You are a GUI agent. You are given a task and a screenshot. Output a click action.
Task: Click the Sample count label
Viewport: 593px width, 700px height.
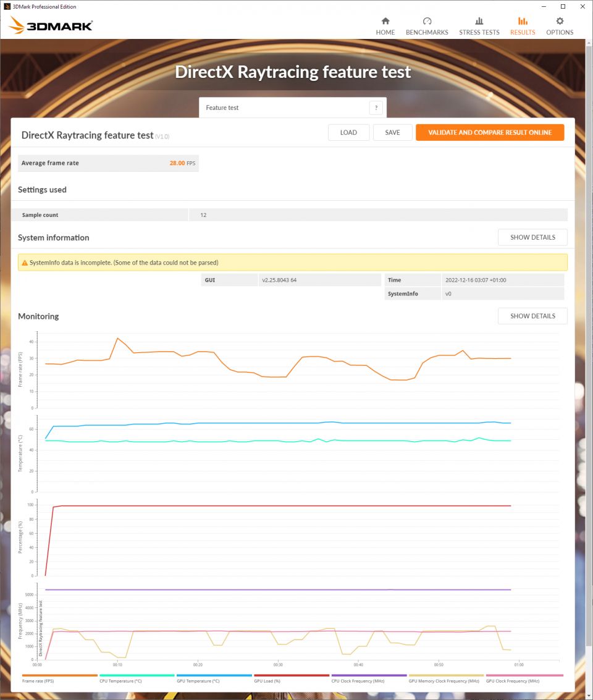pos(40,215)
